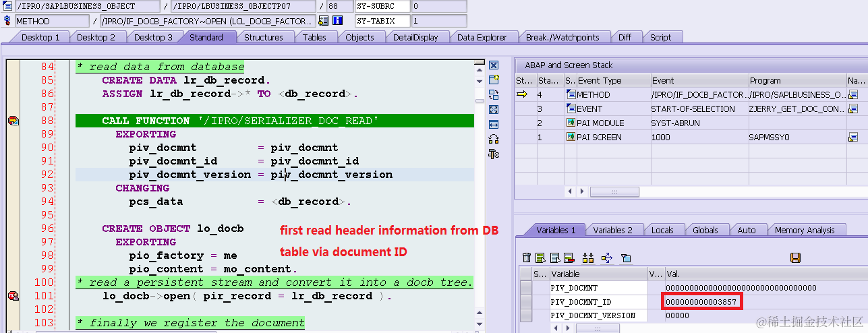Click the blue branching arrow icon in Variables toolbar
This screenshot has height=333, width=868.
(606, 258)
